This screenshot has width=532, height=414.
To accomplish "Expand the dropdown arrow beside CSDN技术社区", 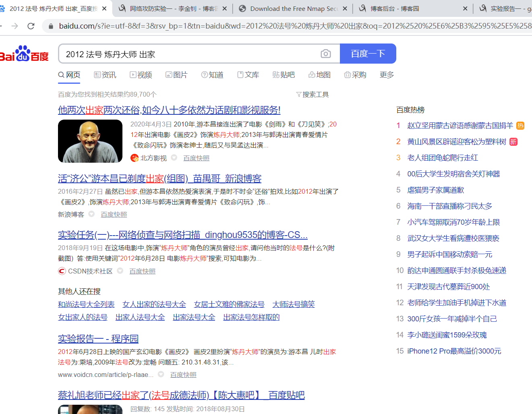I will tap(120, 271).
